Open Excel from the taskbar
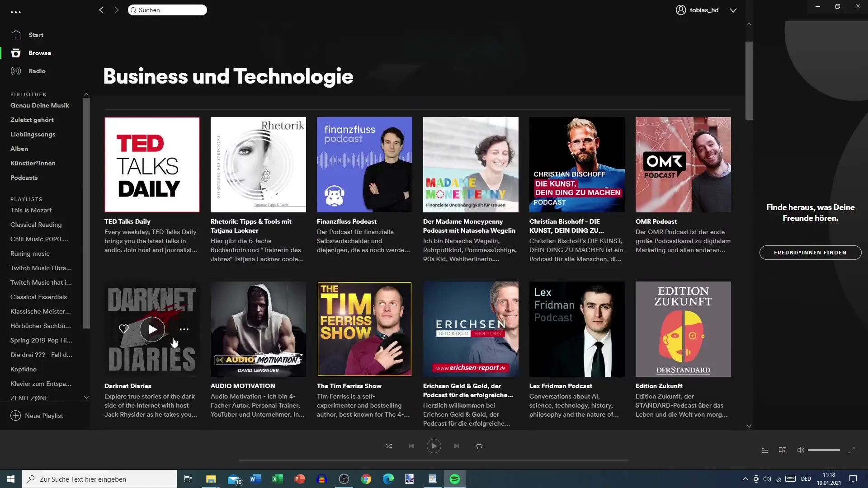The width and height of the screenshot is (868, 488). point(277,479)
